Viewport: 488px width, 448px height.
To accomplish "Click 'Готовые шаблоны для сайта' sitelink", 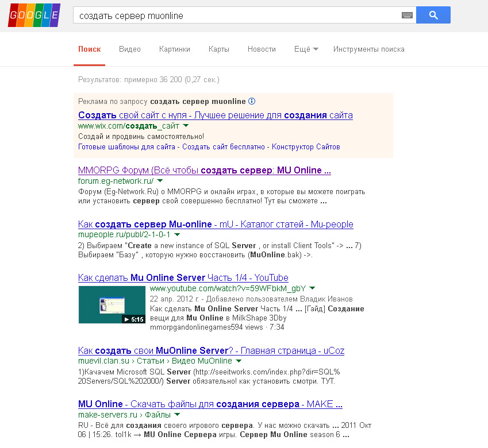I will [126, 146].
